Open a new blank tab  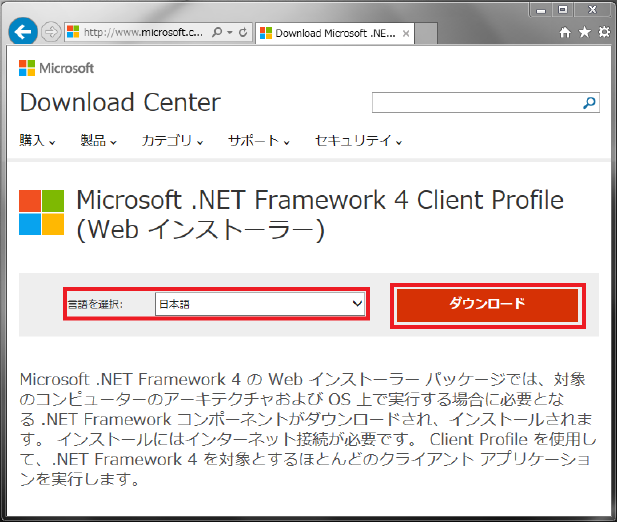click(426, 33)
